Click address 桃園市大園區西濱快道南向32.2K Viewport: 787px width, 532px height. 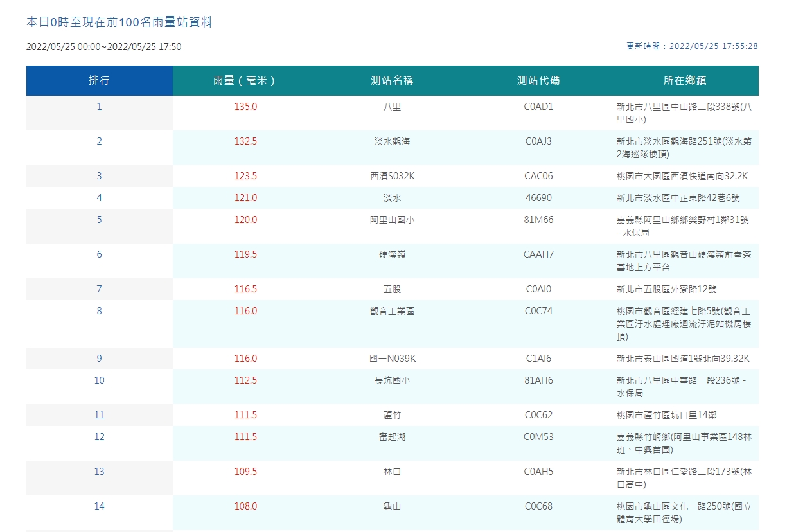[x=682, y=176]
